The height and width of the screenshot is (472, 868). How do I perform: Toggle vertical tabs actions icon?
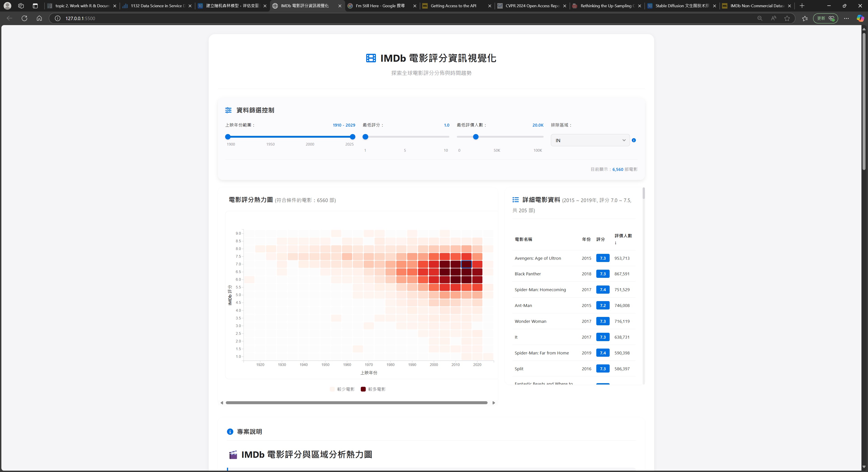35,6
